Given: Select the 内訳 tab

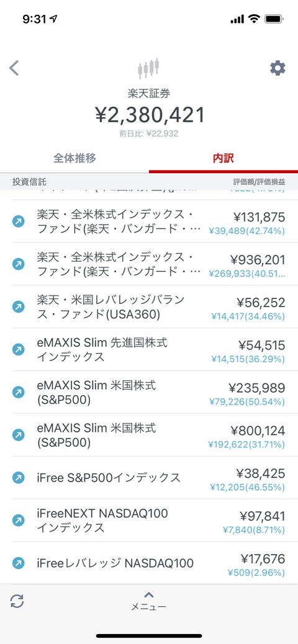Looking at the screenshot, I should [x=223, y=158].
